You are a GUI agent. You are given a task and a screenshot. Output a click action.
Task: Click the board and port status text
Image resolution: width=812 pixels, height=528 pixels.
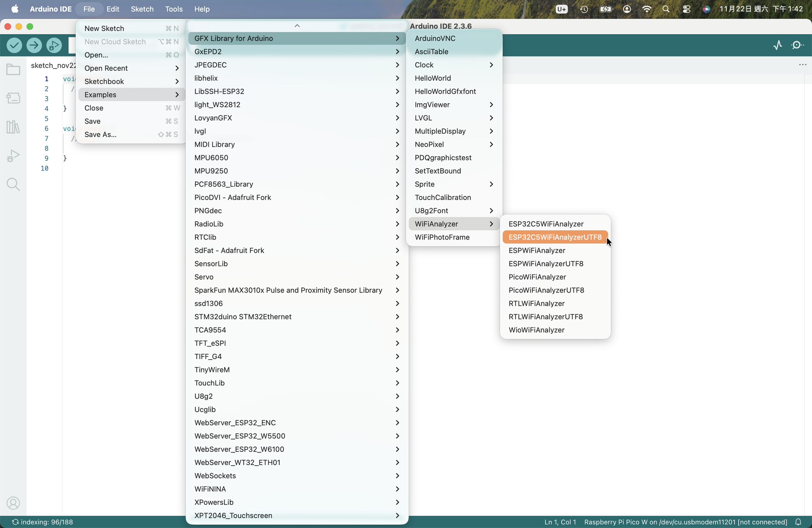point(685,522)
